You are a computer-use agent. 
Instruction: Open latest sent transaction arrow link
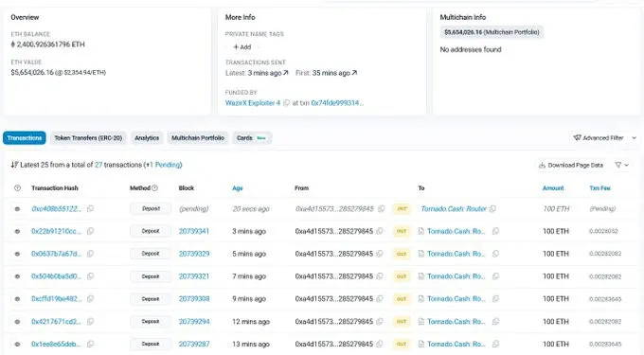286,73
